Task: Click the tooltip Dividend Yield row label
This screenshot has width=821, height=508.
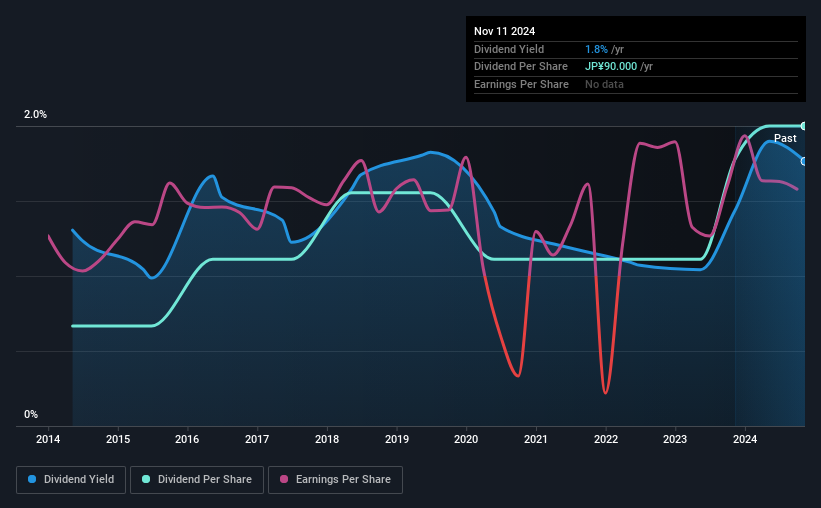Action: [x=509, y=49]
